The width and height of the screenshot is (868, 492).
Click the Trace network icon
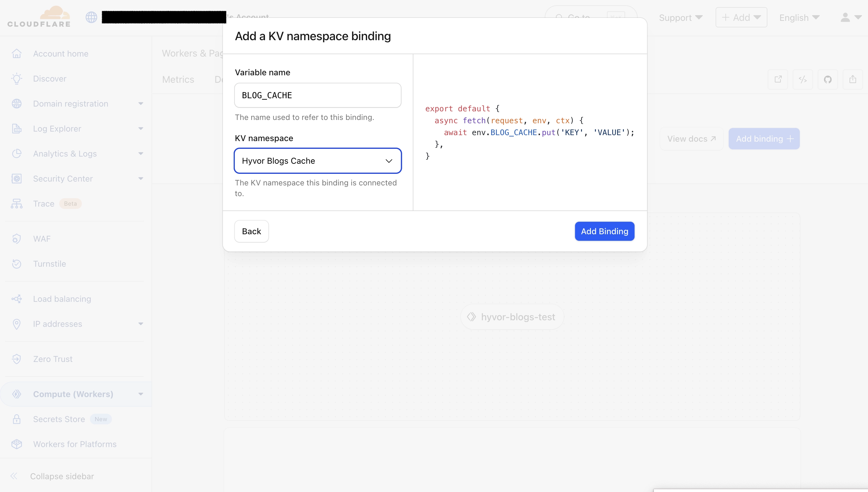coord(17,204)
